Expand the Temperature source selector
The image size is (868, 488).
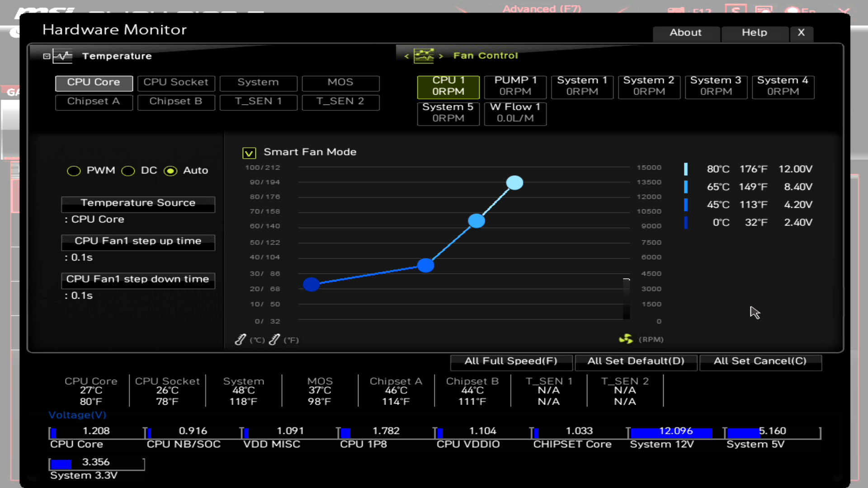[138, 202]
